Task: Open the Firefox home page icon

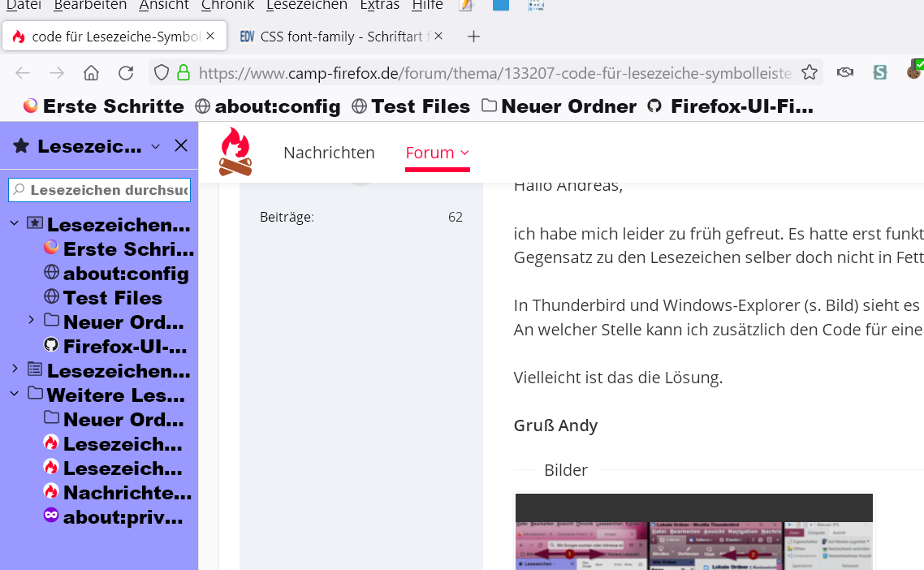Action: tap(91, 72)
